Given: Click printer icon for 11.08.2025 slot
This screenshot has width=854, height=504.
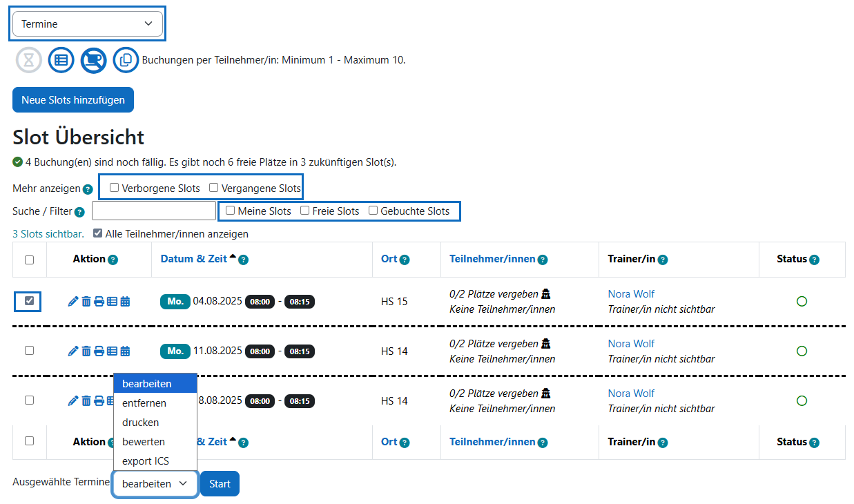Looking at the screenshot, I should [99, 351].
